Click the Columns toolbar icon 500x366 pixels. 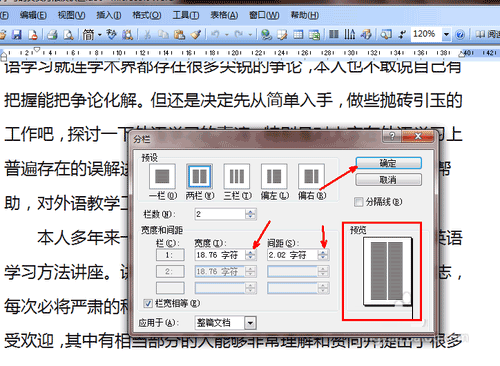pyautogui.click(x=334, y=34)
